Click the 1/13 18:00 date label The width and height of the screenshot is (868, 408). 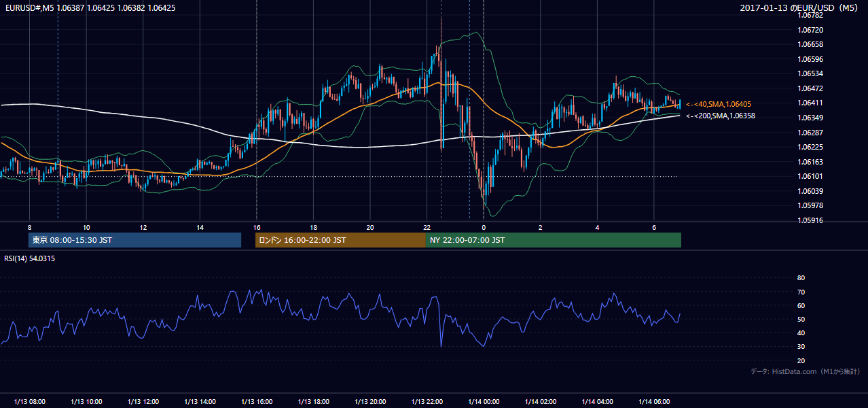click(313, 402)
